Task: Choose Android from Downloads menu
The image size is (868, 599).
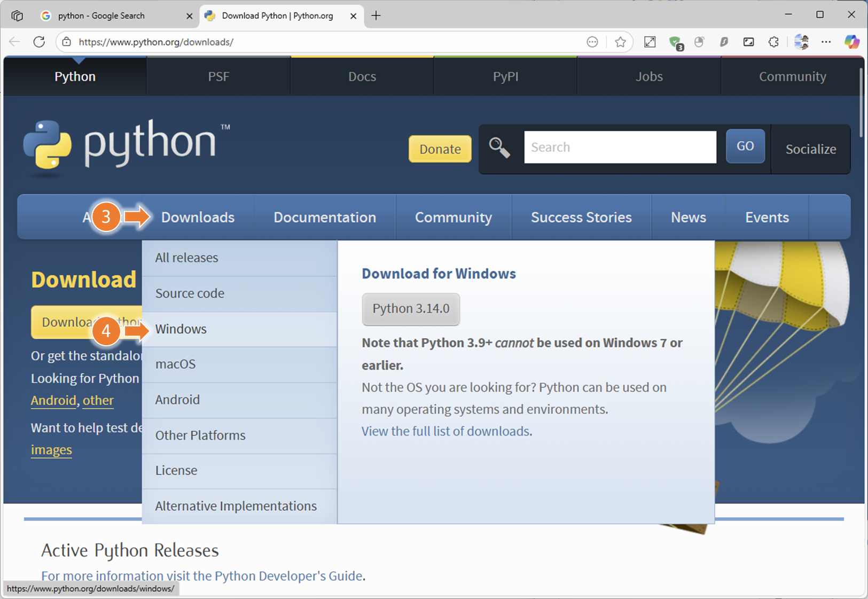Action: [x=239, y=400]
